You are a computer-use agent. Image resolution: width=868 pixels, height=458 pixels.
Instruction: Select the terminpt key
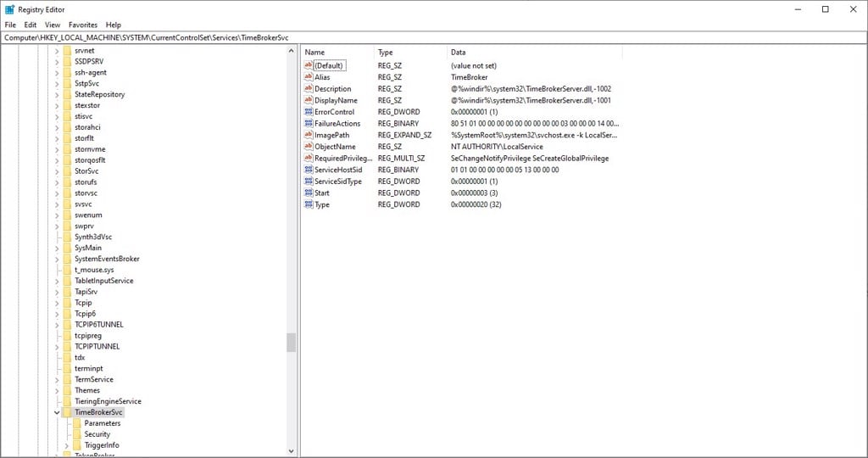click(x=88, y=368)
